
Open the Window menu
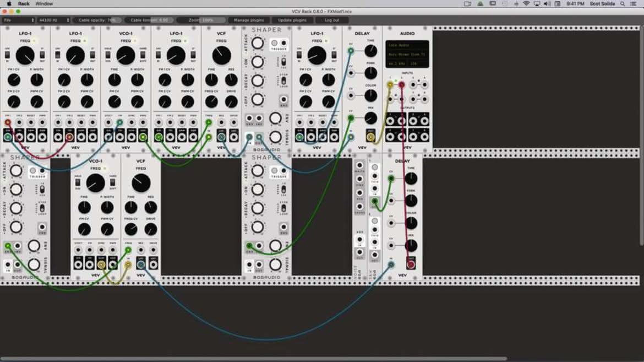click(x=44, y=4)
